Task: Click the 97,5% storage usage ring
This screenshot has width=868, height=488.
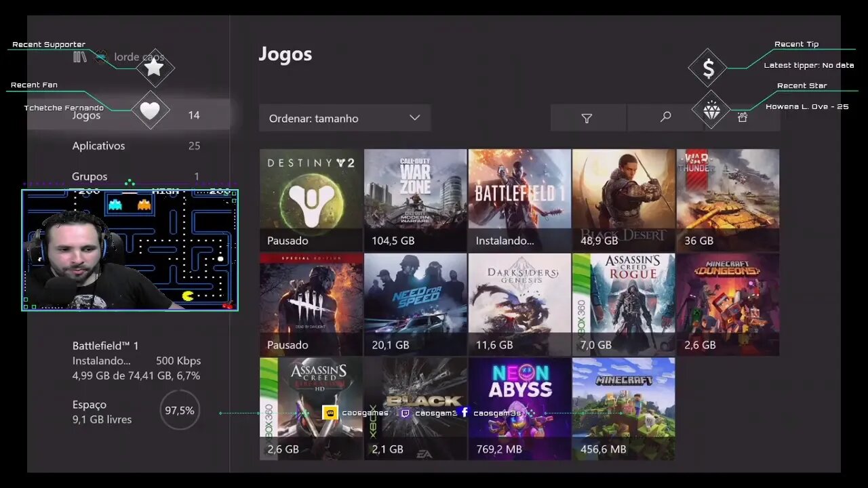Action: [x=180, y=410]
